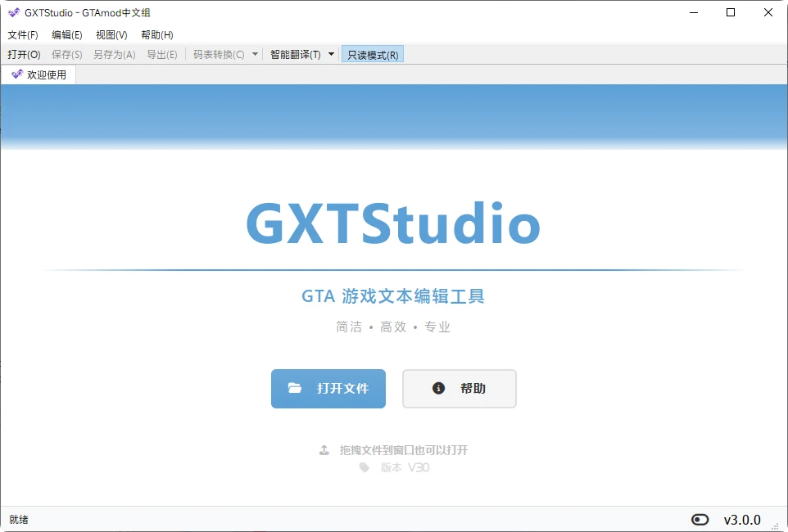This screenshot has width=788, height=532.
Task: Click the 帮助 button on welcome page
Action: [460, 388]
